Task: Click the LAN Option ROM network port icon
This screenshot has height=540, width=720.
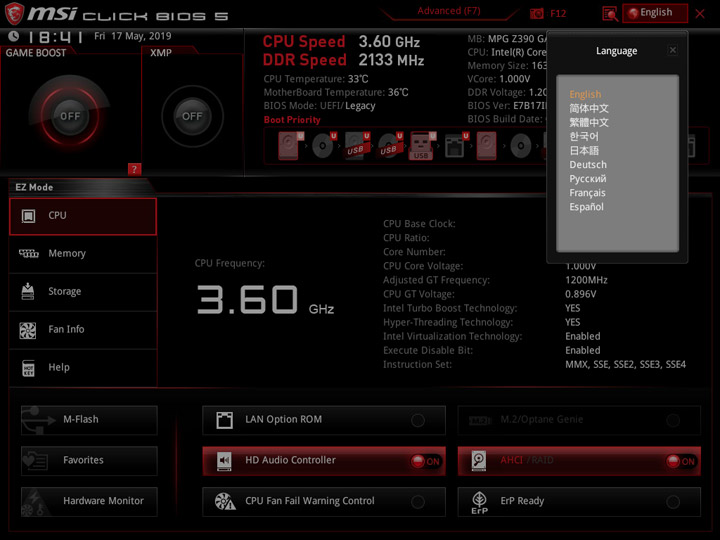Action: 225,420
